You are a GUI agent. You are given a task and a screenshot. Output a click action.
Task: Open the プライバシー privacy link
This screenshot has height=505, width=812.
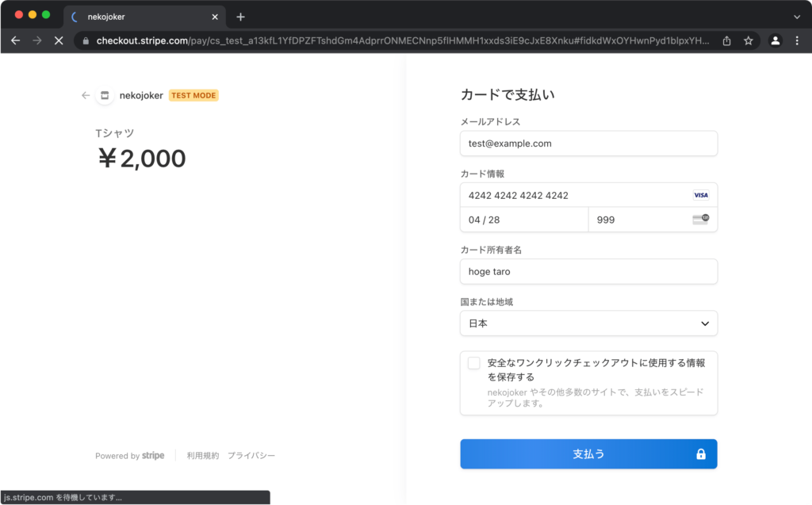(x=251, y=456)
